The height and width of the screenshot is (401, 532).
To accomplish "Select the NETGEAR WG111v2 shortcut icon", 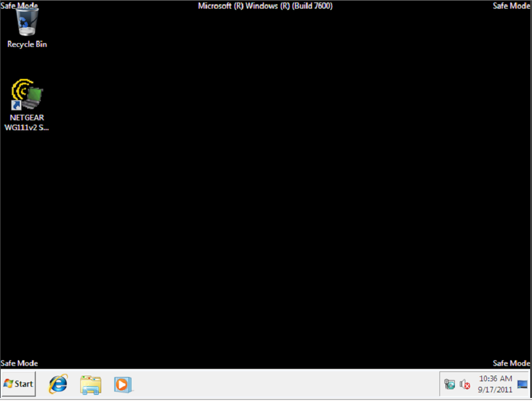I will (27, 94).
